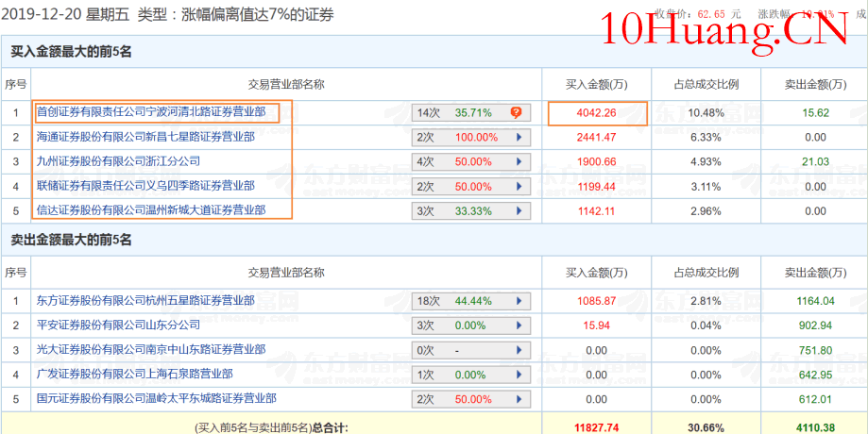This screenshot has width=868, height=434.
Task: Select buy amount 1142.11
Action: click(597, 210)
